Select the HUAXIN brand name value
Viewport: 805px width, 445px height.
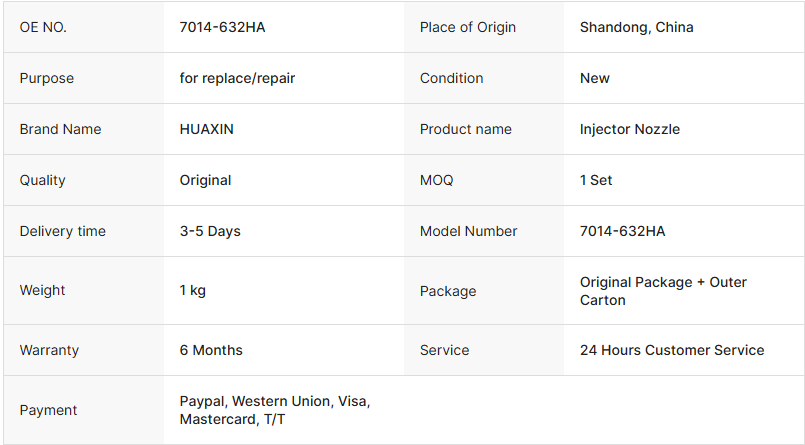pyautogui.click(x=206, y=129)
